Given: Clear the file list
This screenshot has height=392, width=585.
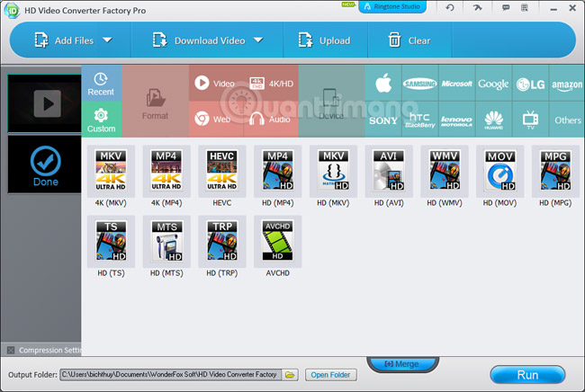Looking at the screenshot, I should [x=409, y=40].
